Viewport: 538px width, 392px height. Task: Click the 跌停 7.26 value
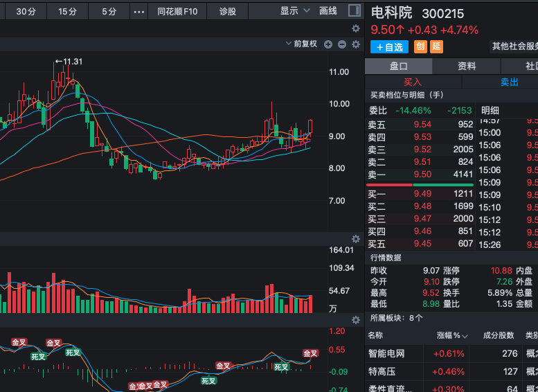[504, 282]
